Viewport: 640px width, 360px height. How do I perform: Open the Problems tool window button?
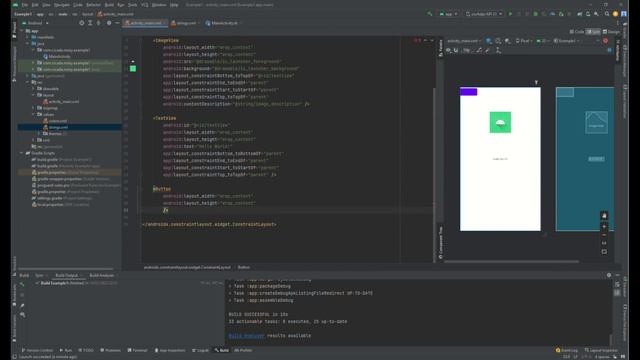(x=110, y=350)
